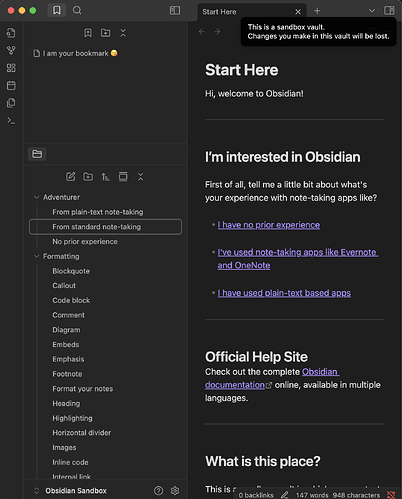Open the Callout note in file tree
Viewport: 402px width, 499px height.
(64, 286)
